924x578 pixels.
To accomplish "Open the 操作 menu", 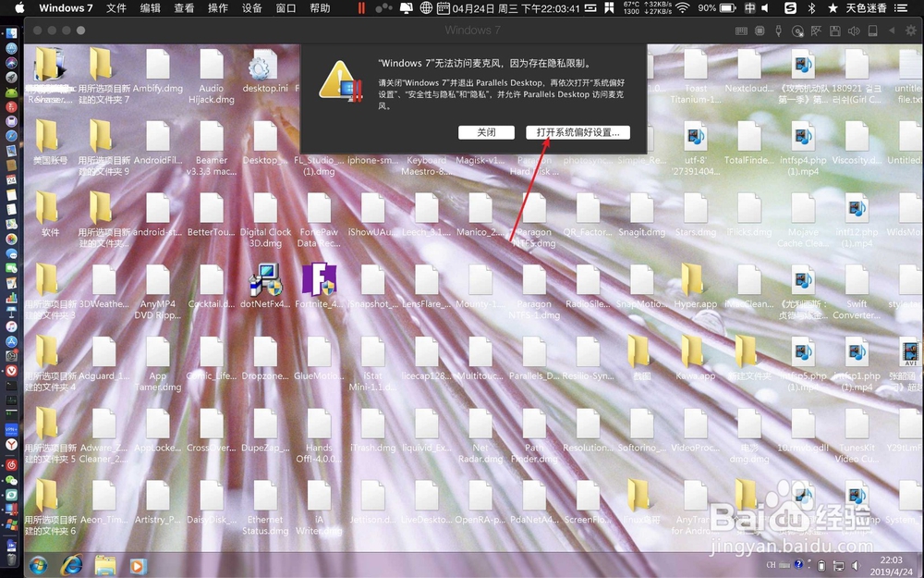I will click(x=218, y=8).
